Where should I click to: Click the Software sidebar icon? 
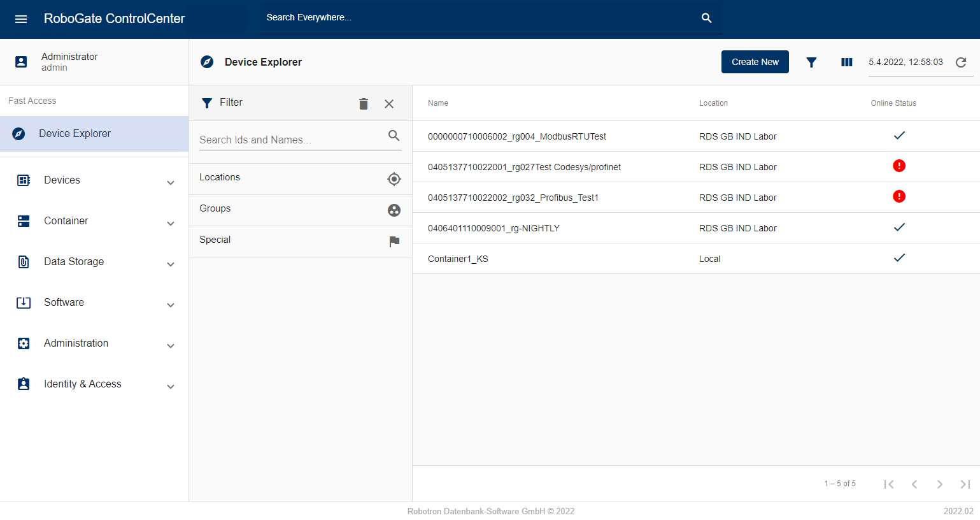click(x=24, y=303)
